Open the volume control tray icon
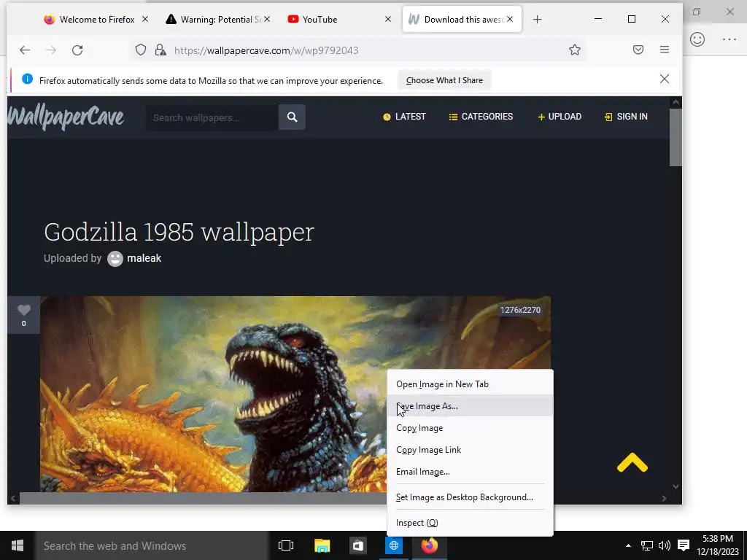This screenshot has height=560, width=747. tap(664, 545)
